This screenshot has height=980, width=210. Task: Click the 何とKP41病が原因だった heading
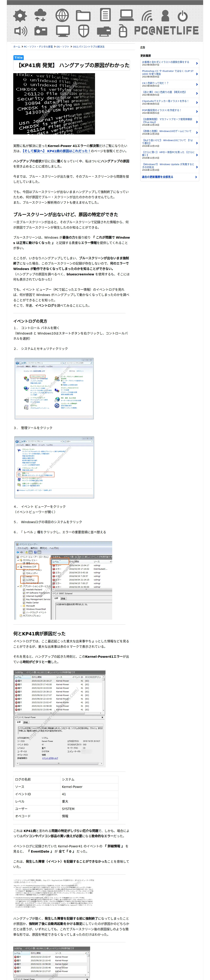tap(39, 634)
